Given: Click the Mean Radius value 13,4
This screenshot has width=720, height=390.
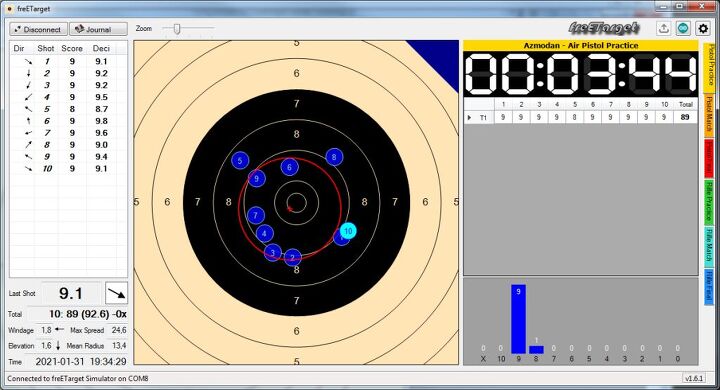Looking at the screenshot, I should pos(119,345).
